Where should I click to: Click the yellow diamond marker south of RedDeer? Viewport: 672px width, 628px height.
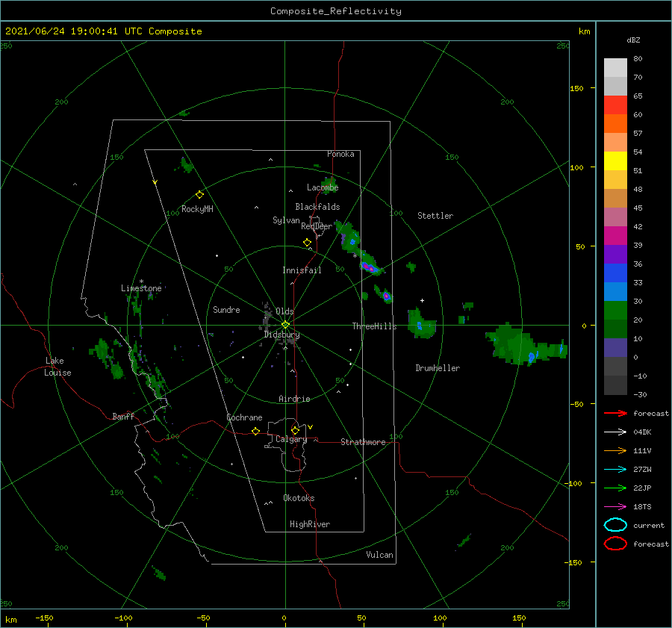point(307,243)
